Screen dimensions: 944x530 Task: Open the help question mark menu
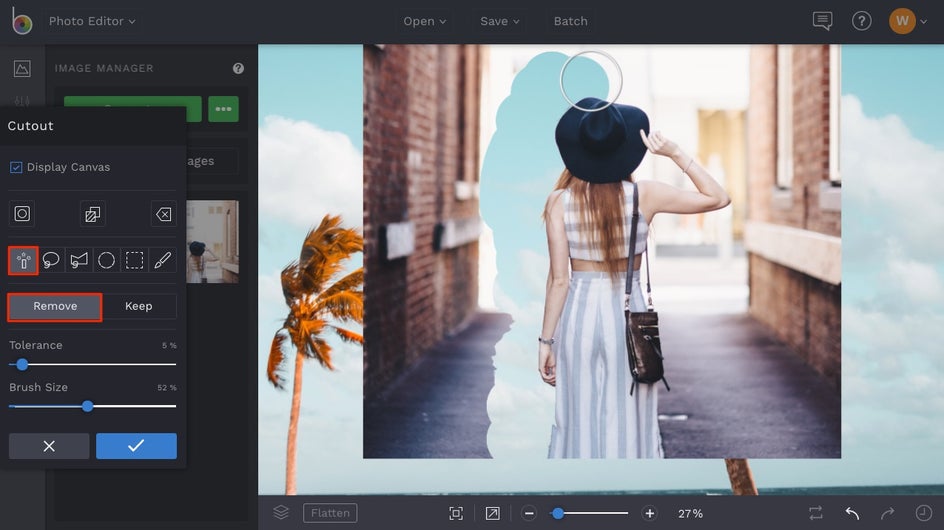coord(860,21)
